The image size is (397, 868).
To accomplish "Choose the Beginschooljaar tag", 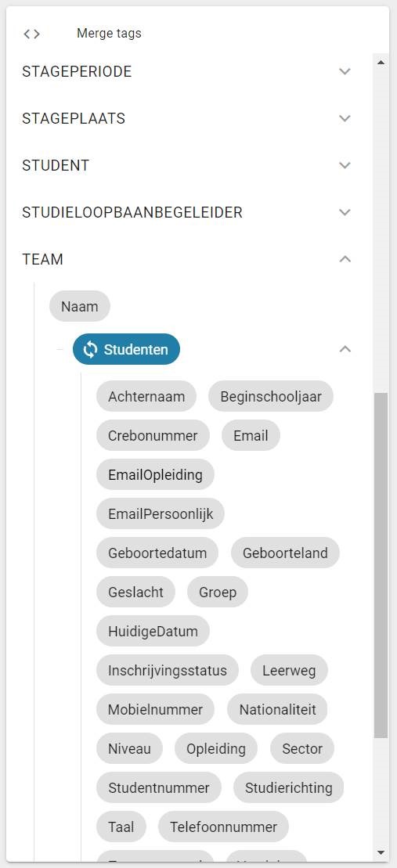I will (x=271, y=396).
